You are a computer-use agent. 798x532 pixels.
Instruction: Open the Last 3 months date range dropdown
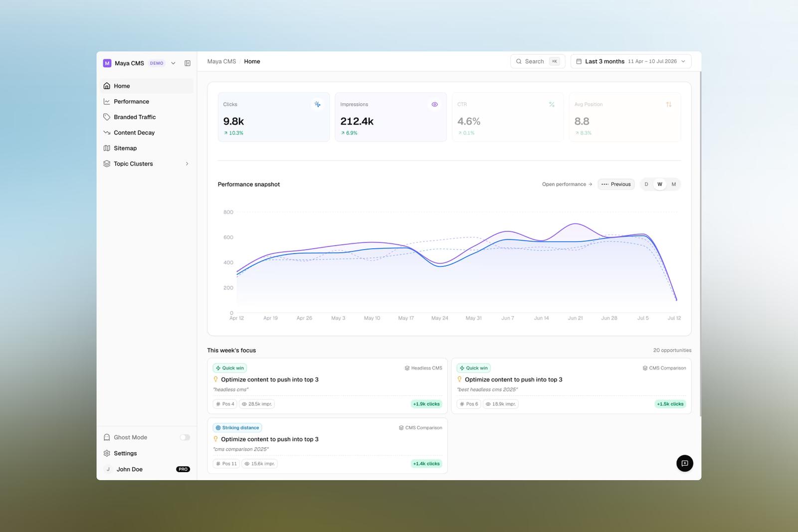coord(631,61)
